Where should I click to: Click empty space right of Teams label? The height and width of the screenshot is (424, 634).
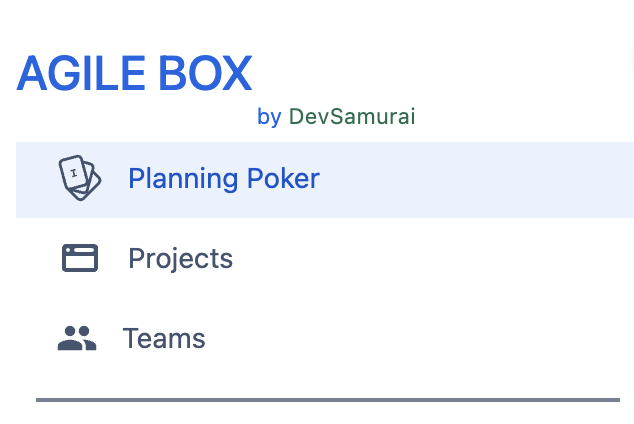point(420,339)
